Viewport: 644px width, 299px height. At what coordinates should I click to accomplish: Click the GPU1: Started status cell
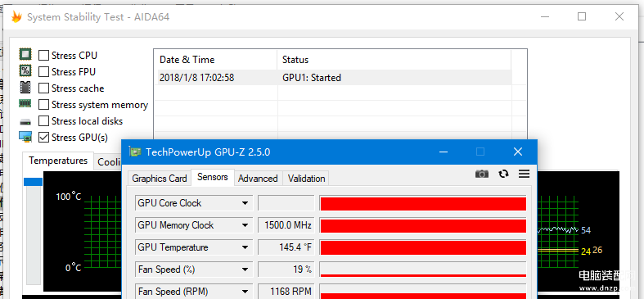click(312, 77)
